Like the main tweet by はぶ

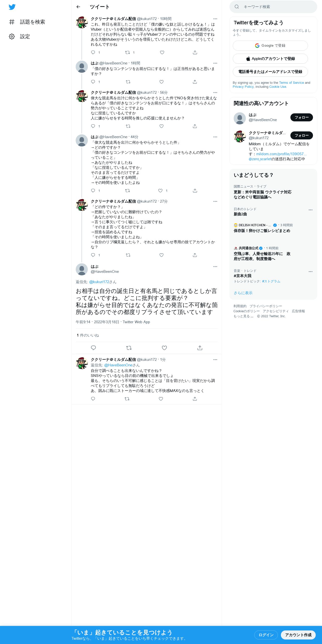pos(164,348)
